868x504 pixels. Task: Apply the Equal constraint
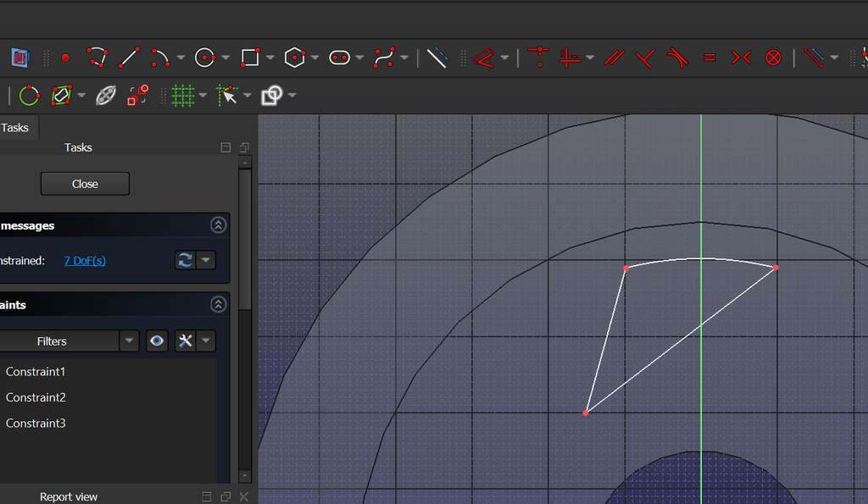709,58
